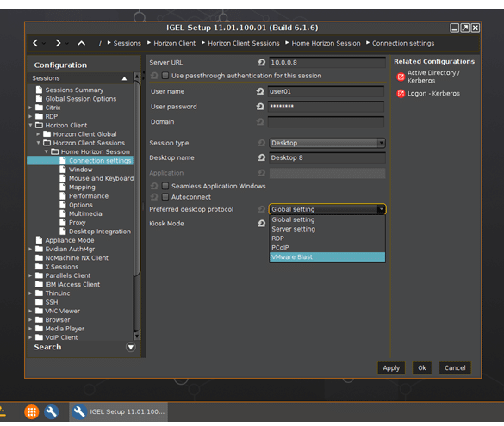Reset the User password value icon

click(260, 106)
